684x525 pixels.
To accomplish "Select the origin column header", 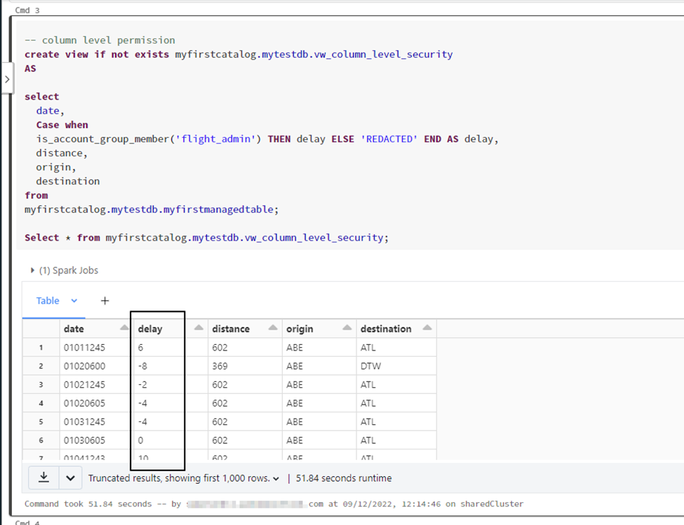I will point(319,328).
